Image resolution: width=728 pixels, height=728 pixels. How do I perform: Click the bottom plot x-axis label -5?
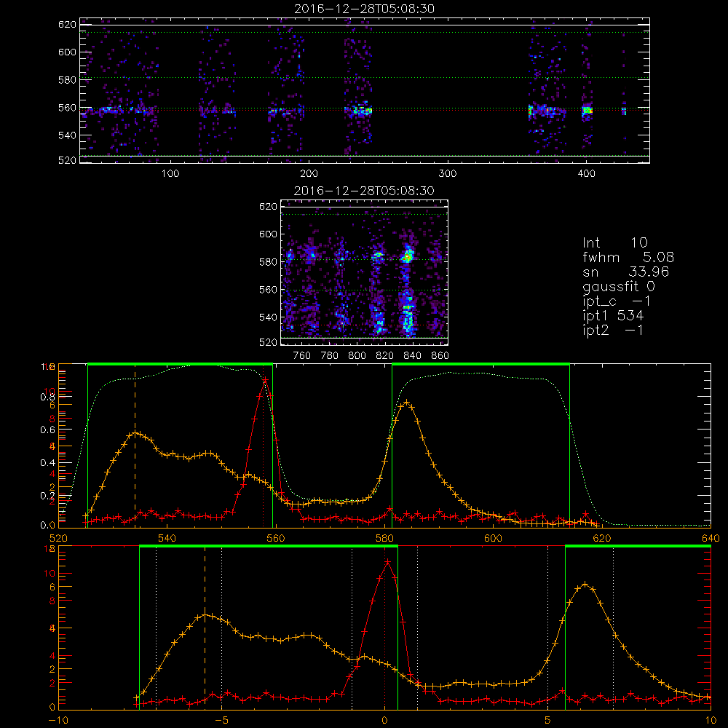point(221,720)
